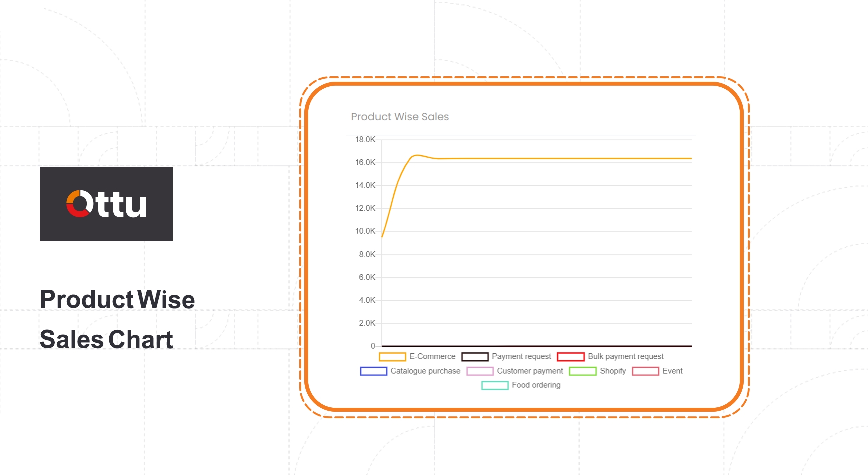Image resolution: width=868 pixels, height=475 pixels.
Task: Click the Event legend color box
Action: [x=645, y=371]
